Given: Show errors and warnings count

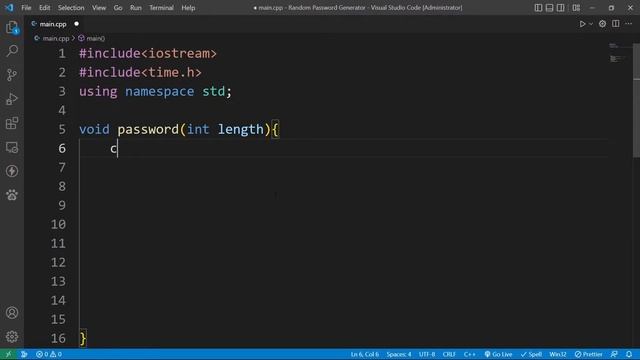Looking at the screenshot, I should [49, 354].
